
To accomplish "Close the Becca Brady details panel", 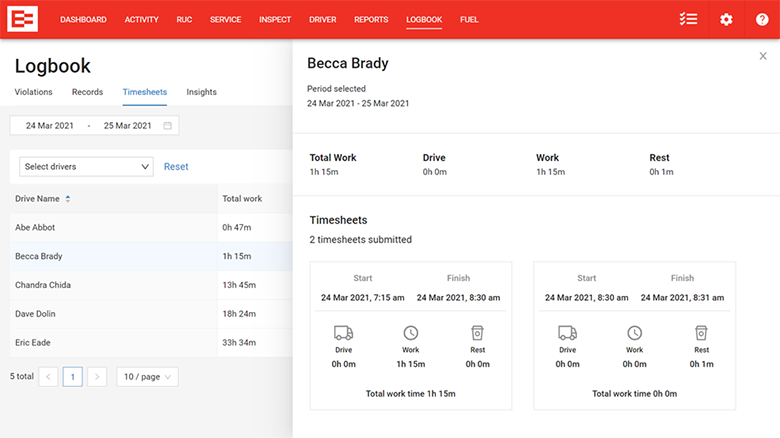I will [763, 56].
